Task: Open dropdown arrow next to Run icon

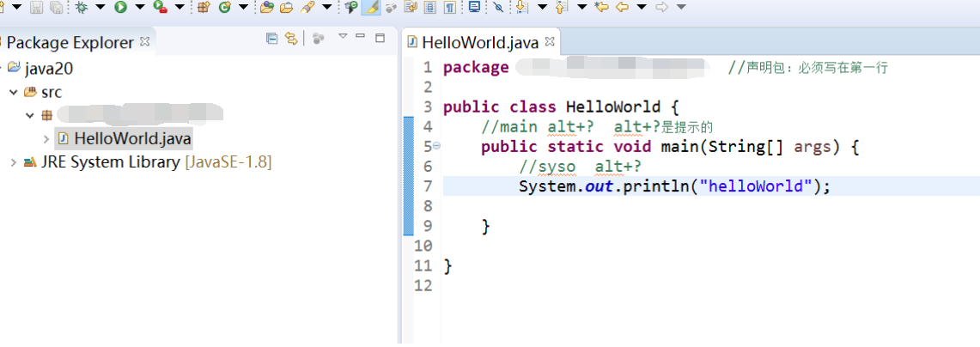Action: [139, 8]
